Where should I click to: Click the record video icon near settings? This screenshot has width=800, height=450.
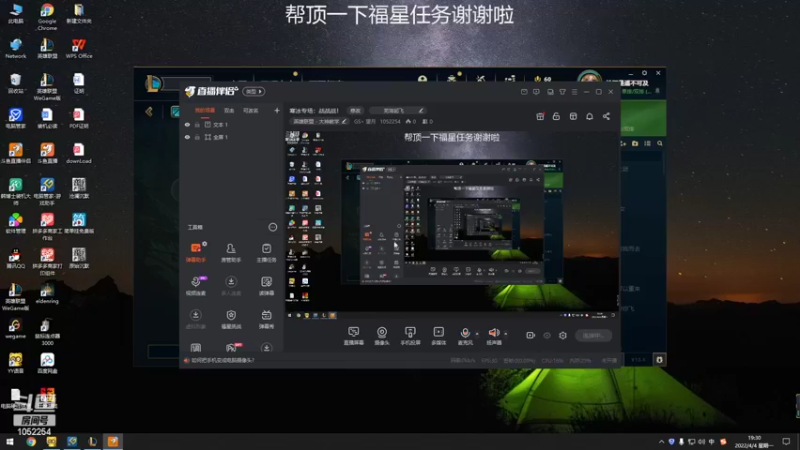coord(531,335)
